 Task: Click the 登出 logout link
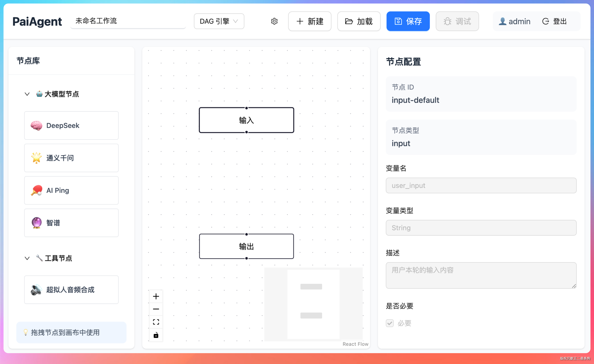[x=555, y=21]
